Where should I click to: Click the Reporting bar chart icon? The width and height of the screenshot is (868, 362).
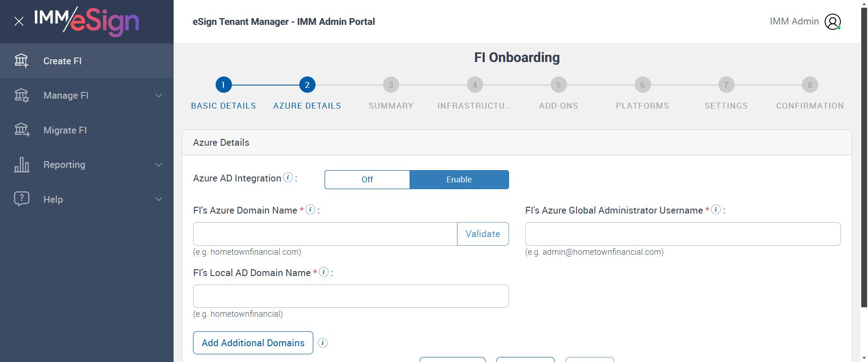(21, 165)
